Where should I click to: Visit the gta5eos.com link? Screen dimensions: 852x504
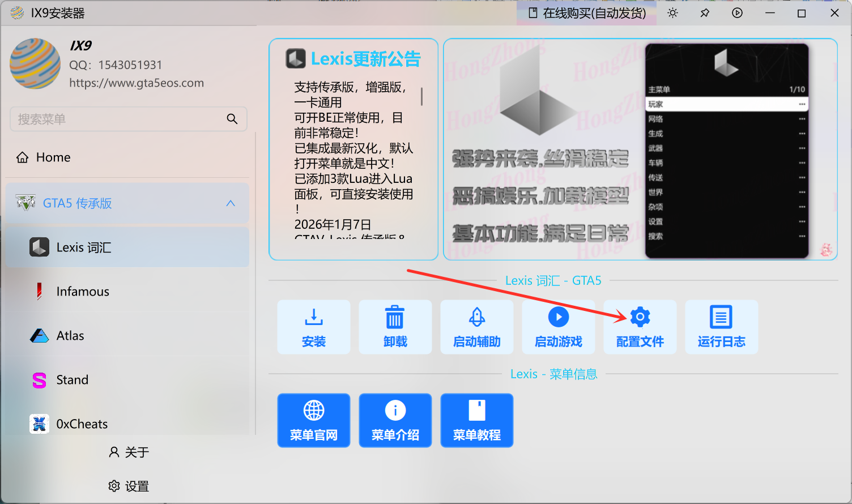[136, 83]
